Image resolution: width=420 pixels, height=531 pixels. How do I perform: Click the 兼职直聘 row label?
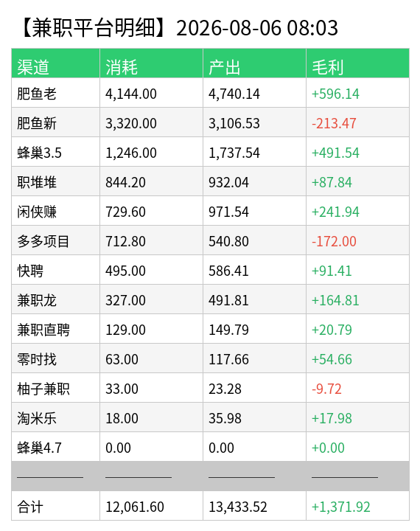43,330
